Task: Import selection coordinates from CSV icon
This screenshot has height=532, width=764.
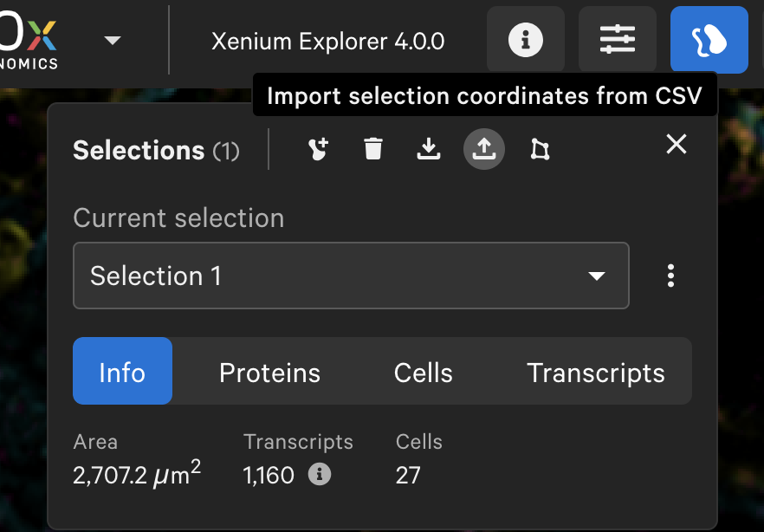Action: (484, 149)
